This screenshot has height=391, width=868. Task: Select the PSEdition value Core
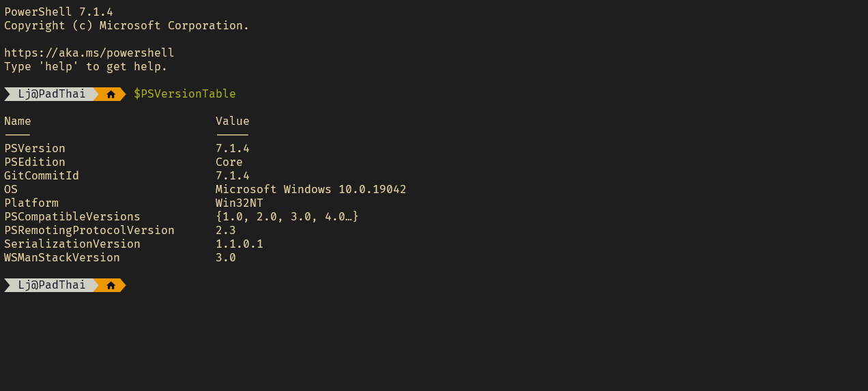[229, 162]
